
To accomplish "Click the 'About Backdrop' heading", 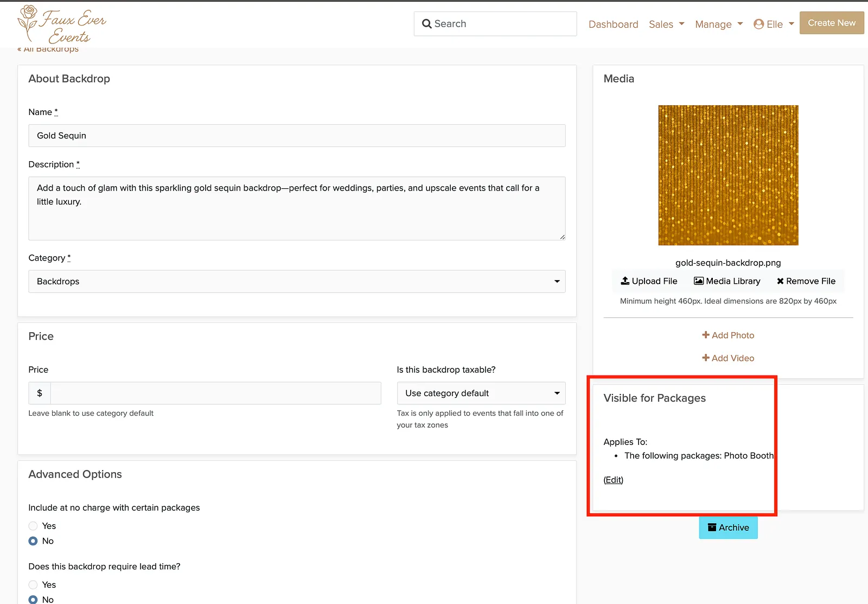I will coord(69,79).
